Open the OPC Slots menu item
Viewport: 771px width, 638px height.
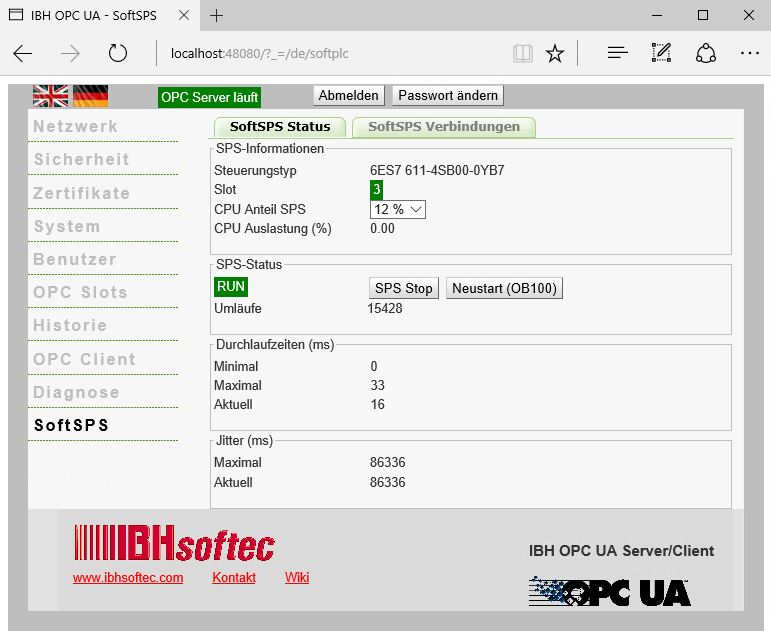tap(80, 292)
